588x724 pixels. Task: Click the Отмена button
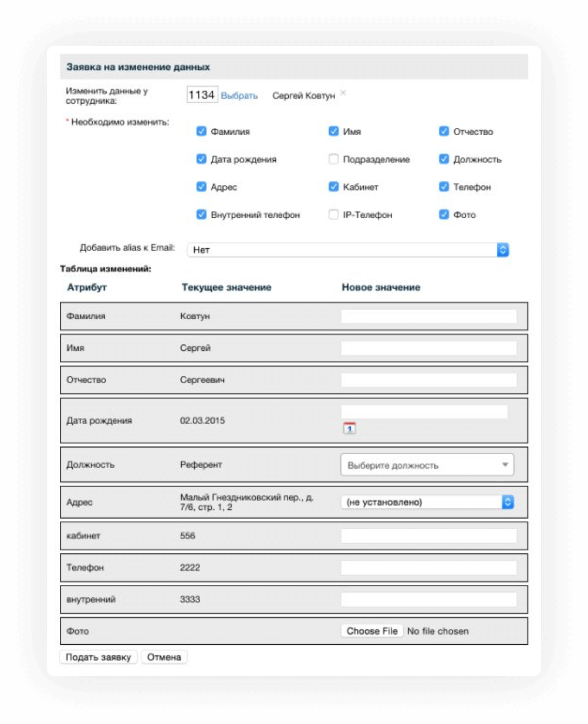click(x=164, y=657)
